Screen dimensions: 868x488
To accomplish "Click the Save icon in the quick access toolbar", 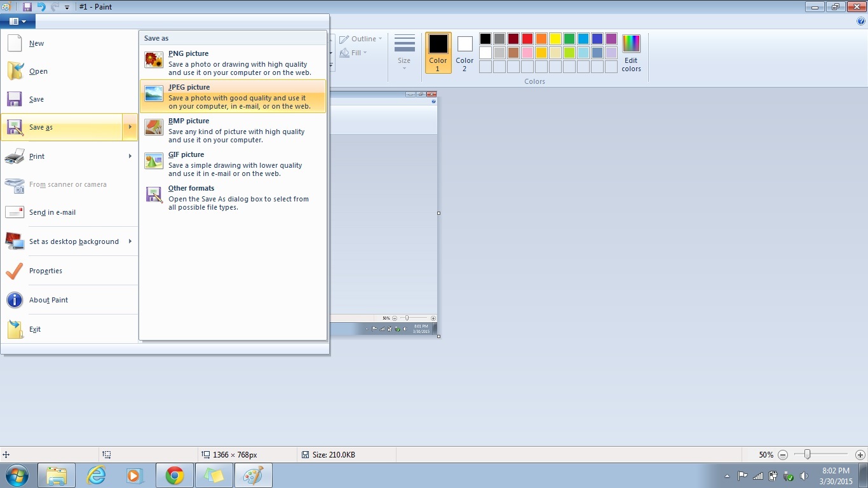I will click(x=27, y=7).
